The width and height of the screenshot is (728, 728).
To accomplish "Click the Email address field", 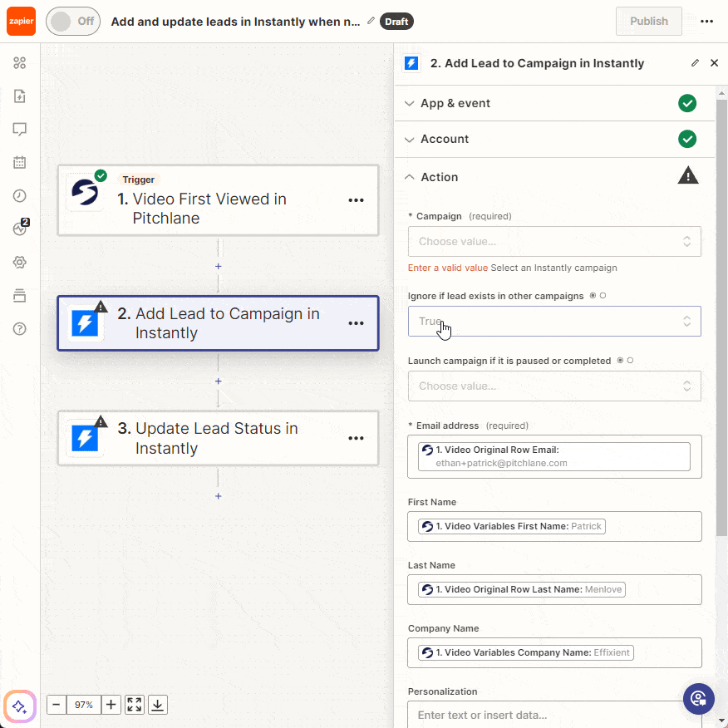I will [x=554, y=457].
